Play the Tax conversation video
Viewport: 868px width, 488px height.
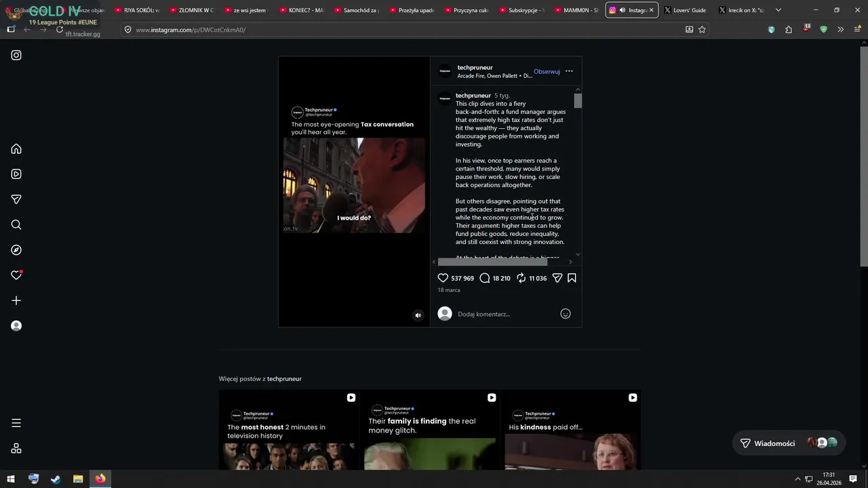(x=354, y=192)
